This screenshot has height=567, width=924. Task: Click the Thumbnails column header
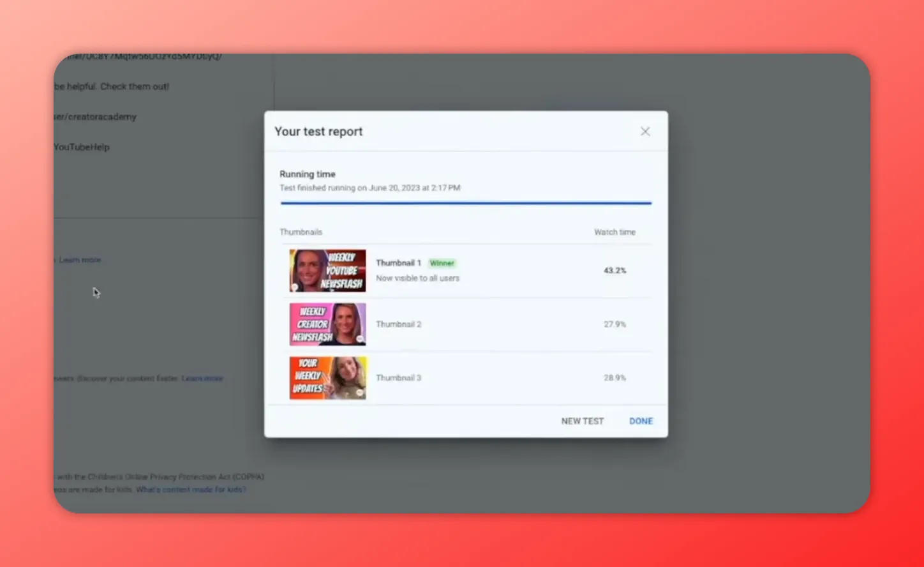[x=301, y=232]
